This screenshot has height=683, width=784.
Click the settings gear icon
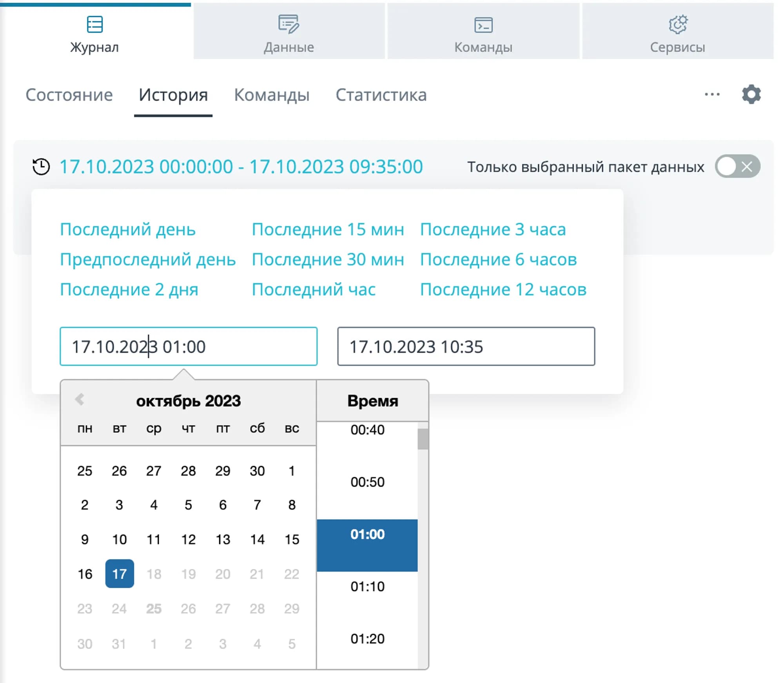coord(751,94)
